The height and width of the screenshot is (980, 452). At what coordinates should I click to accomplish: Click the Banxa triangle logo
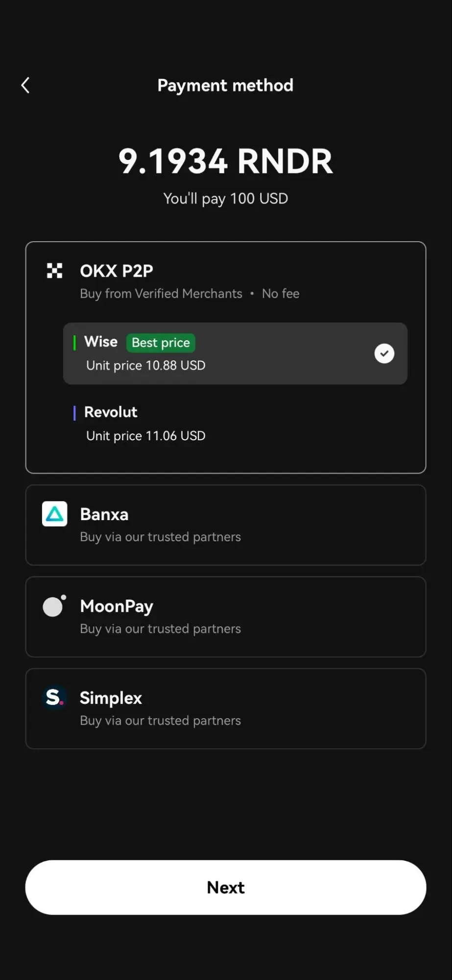(54, 514)
